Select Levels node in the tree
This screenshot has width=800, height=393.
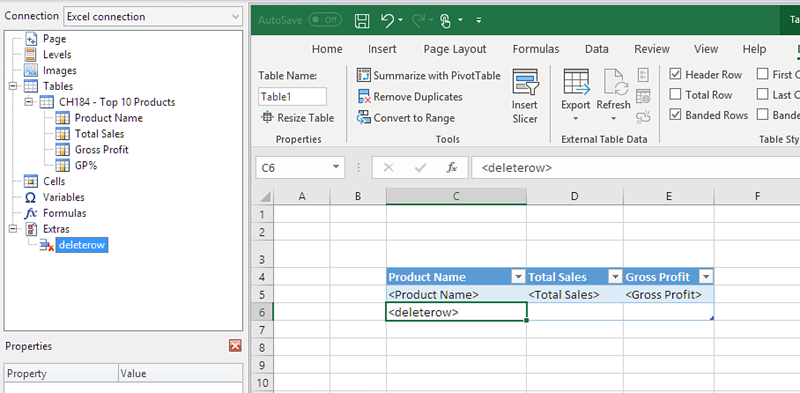(x=57, y=55)
